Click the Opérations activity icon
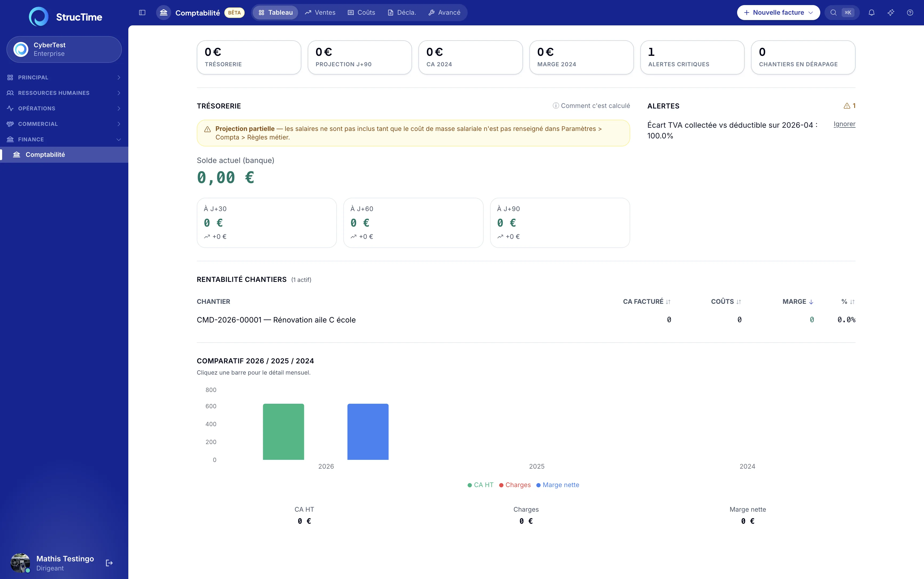This screenshot has height=579, width=924. 10,108
